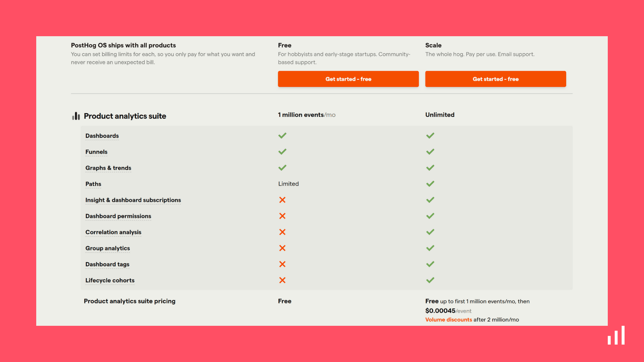Click the Lifecycle cohorts feature label

[110, 281]
